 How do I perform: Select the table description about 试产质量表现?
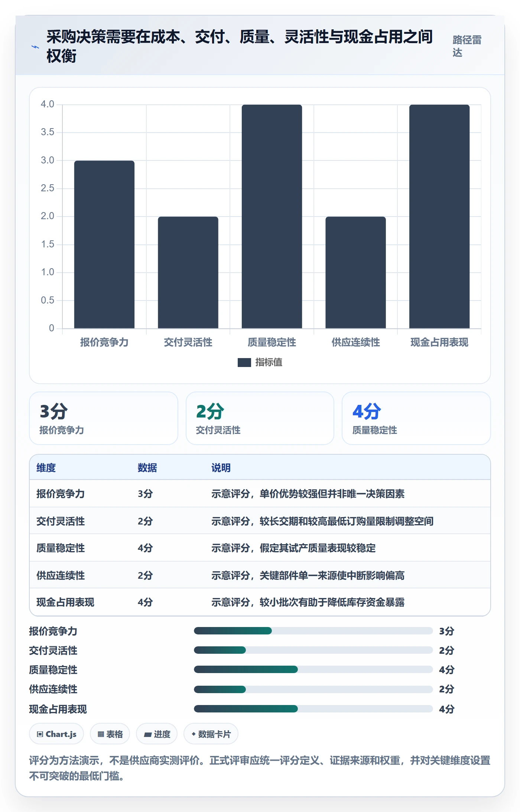[x=293, y=548]
